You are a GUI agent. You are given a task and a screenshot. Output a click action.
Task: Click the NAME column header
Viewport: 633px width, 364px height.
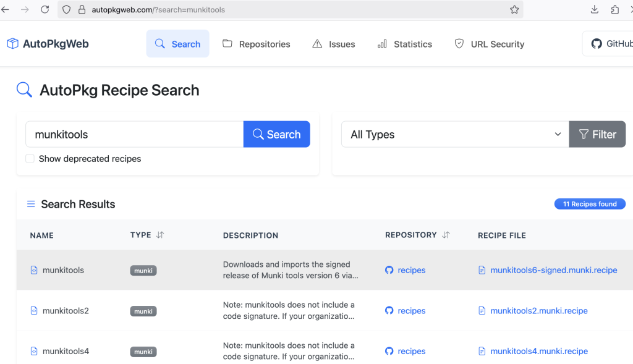tap(41, 235)
